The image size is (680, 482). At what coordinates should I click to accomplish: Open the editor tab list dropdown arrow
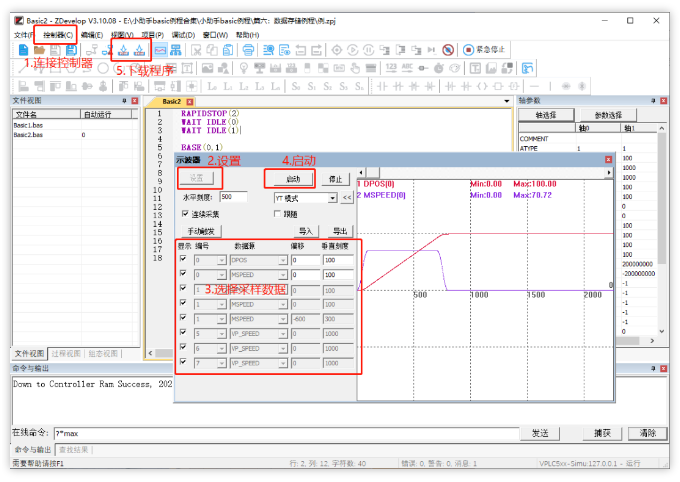click(507, 101)
